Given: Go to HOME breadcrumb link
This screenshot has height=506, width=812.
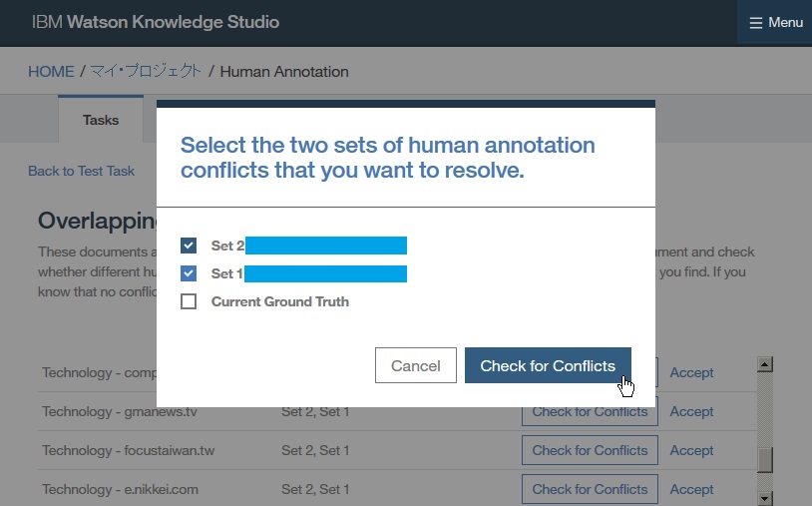Looking at the screenshot, I should point(51,72).
